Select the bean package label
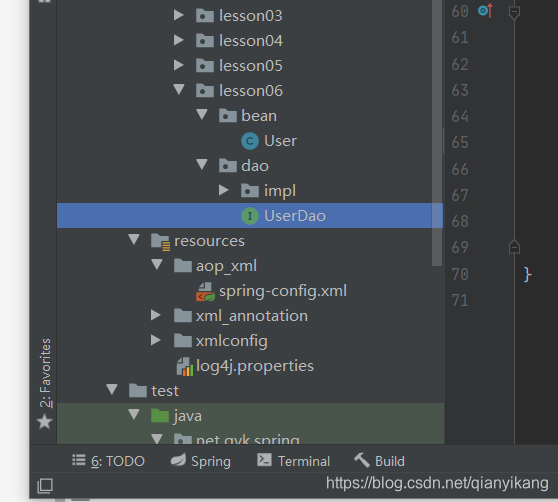Viewport: 558px width, 502px height. tap(259, 116)
